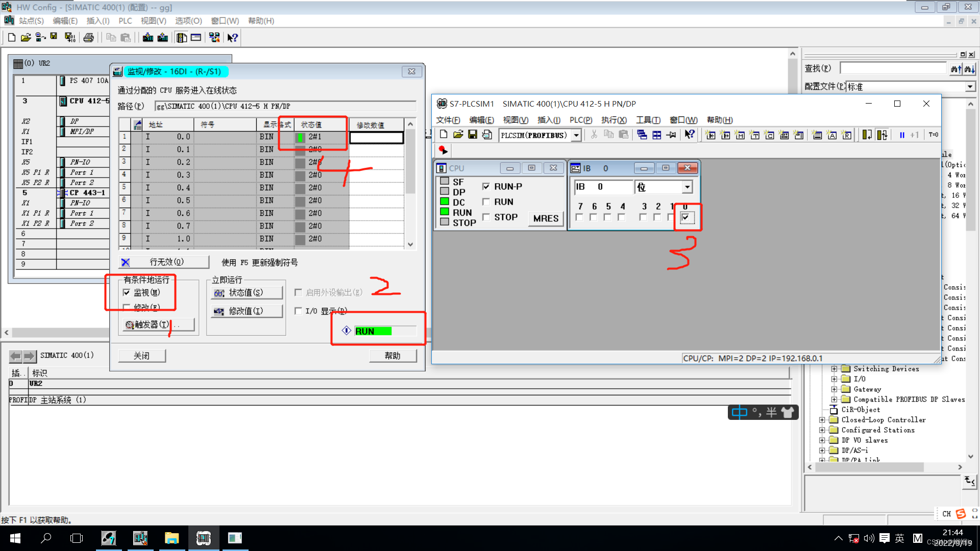980x551 pixels.
Task: Click single scan mode icon in PLCSIM
Action: tap(867, 135)
